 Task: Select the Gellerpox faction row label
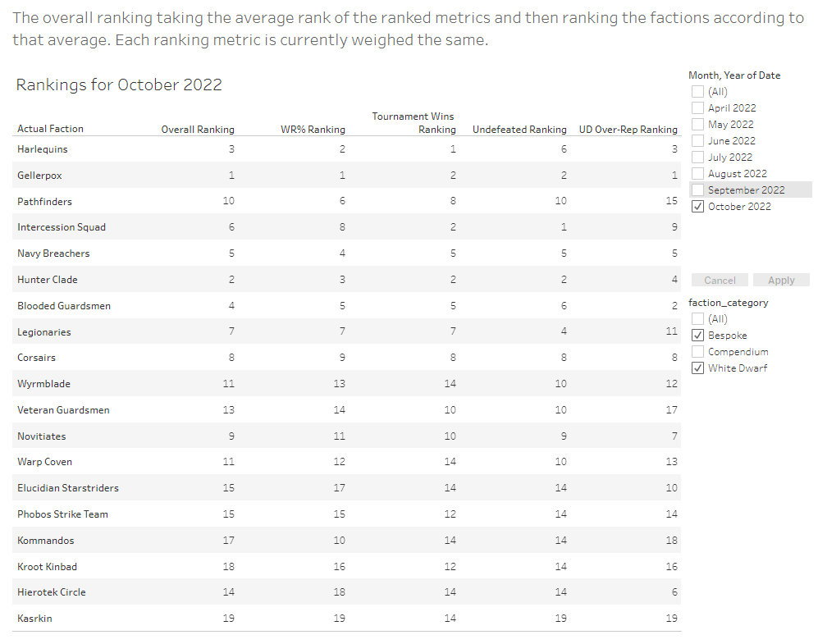(x=39, y=176)
